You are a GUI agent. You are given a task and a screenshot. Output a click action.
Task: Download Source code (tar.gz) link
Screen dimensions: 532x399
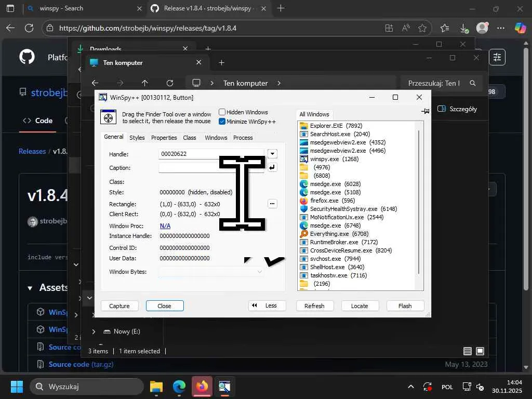(81, 364)
